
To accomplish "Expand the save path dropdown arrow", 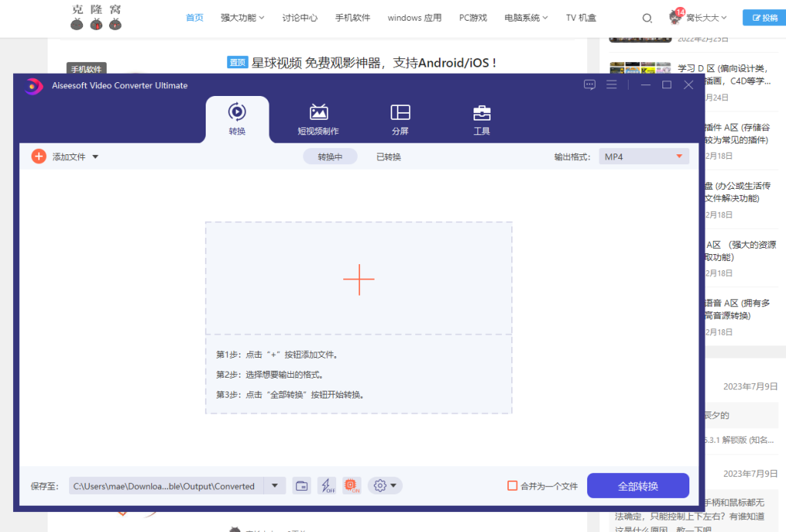I will [x=275, y=486].
